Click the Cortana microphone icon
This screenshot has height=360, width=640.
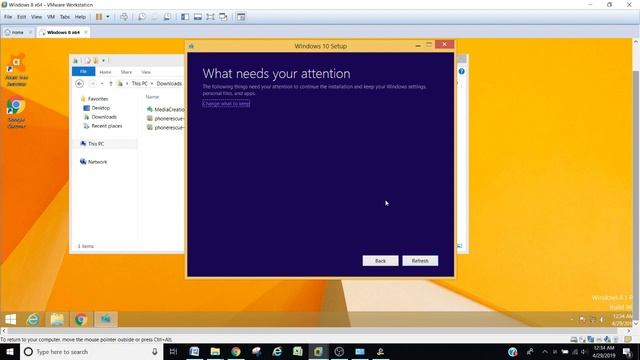[155, 352]
